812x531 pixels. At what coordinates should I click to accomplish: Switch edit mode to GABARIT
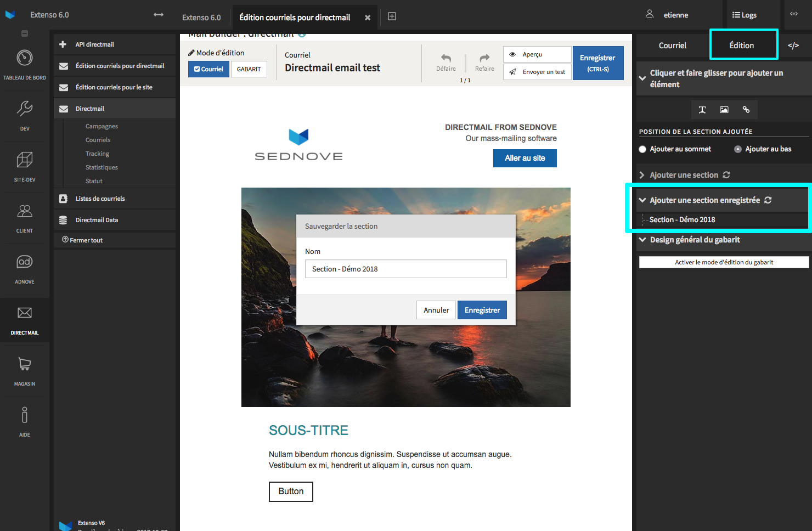(249, 69)
